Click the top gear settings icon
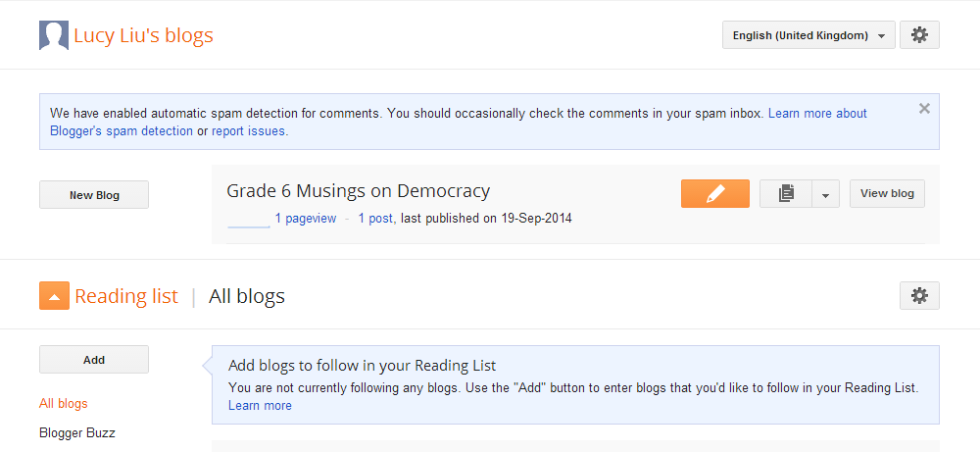Image resolution: width=980 pixels, height=452 pixels. pos(919,35)
